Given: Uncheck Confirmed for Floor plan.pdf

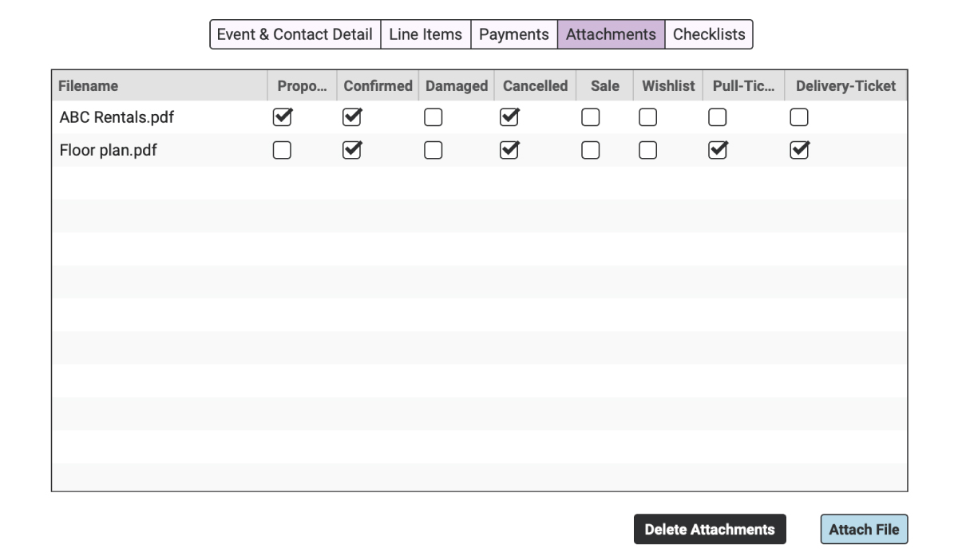Looking at the screenshot, I should [x=351, y=150].
